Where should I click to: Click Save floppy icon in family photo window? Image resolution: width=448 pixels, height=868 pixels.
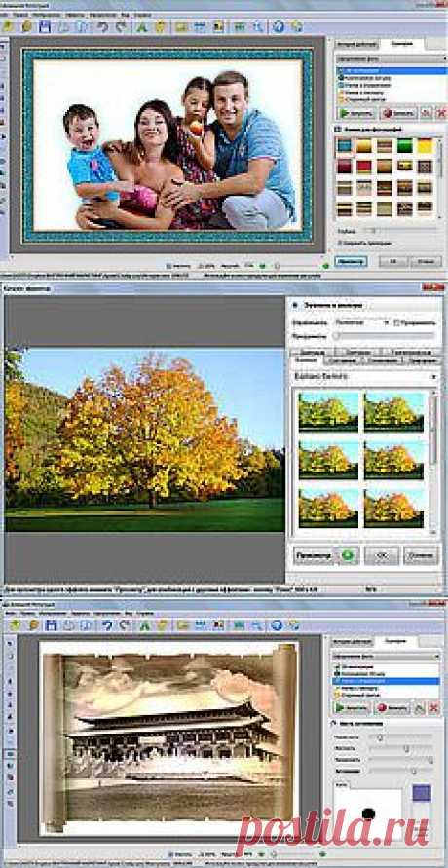click(x=46, y=26)
